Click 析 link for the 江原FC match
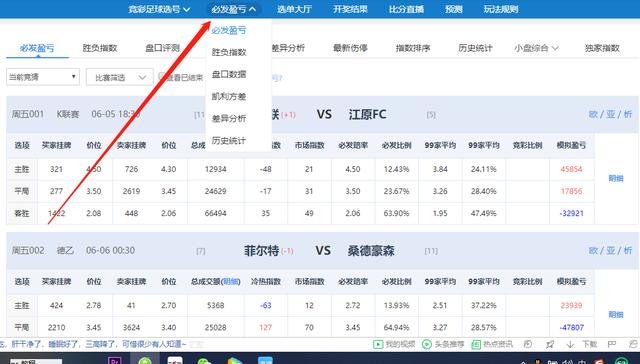 click(628, 114)
